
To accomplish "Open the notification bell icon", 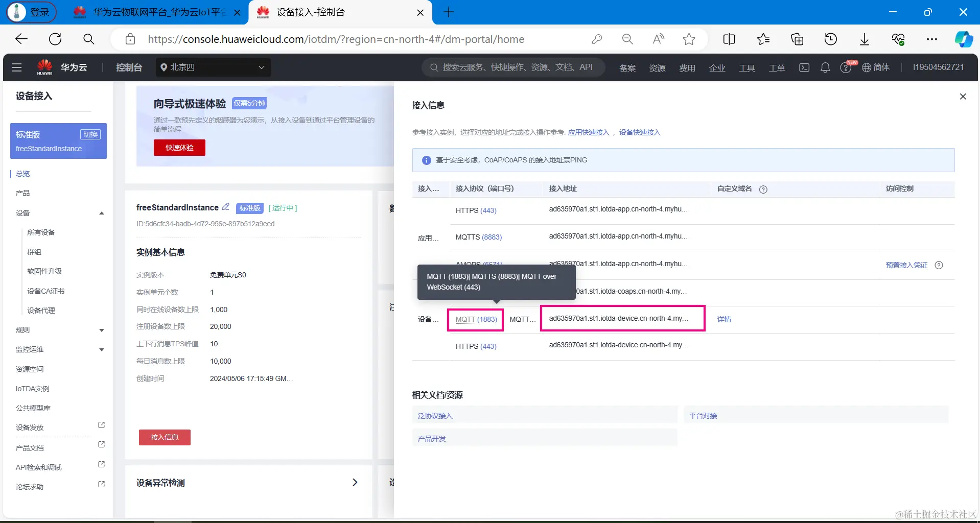I will [825, 67].
